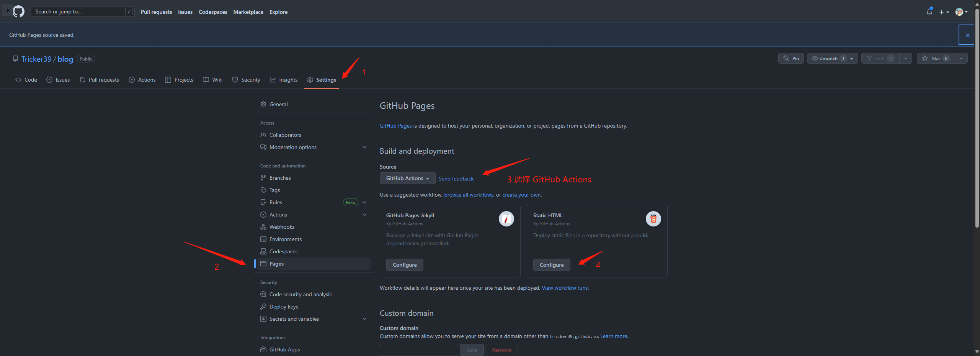Click the GitHub Octocat logo
This screenshot has width=980, height=356.
pos(19,11)
